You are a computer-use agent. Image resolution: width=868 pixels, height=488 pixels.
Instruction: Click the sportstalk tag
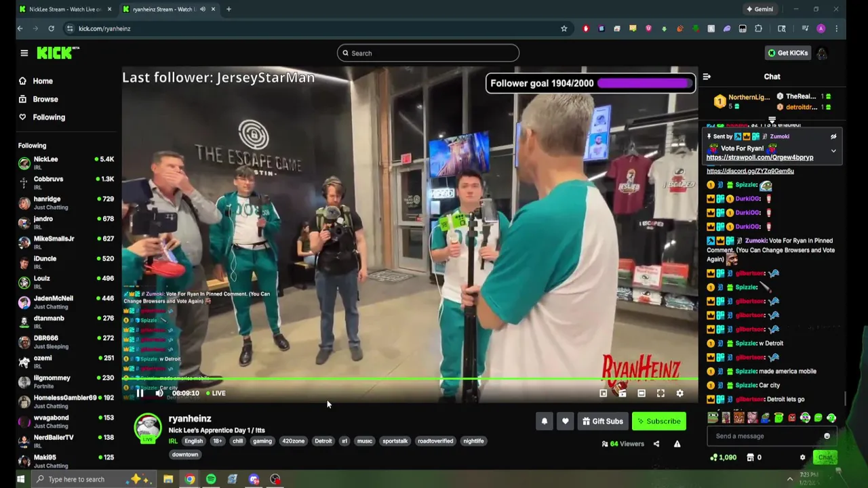(395, 441)
